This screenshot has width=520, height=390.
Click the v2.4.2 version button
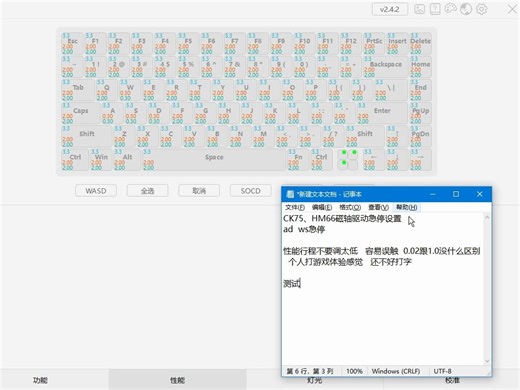coord(390,9)
